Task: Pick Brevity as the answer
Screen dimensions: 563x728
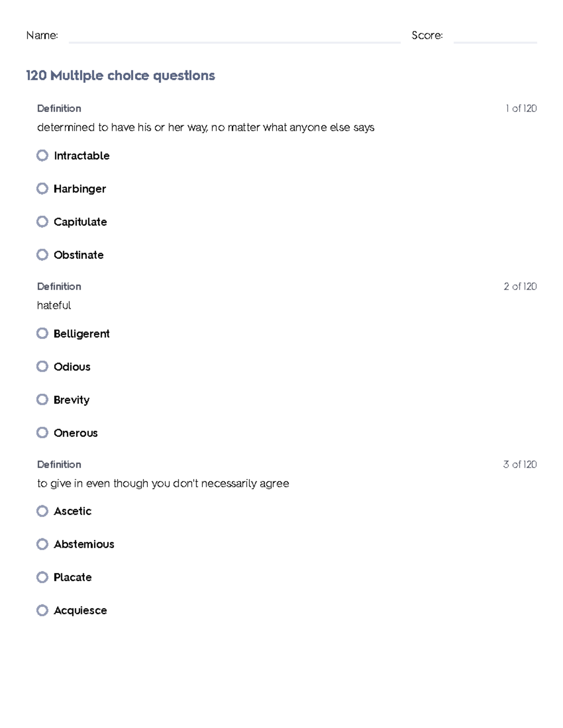Action: pos(42,399)
